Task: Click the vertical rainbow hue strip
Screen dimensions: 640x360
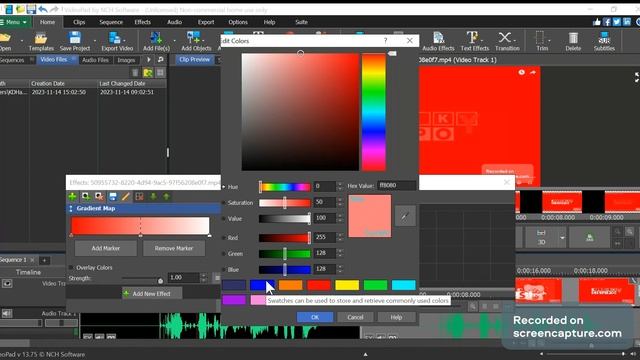Action: (373, 112)
